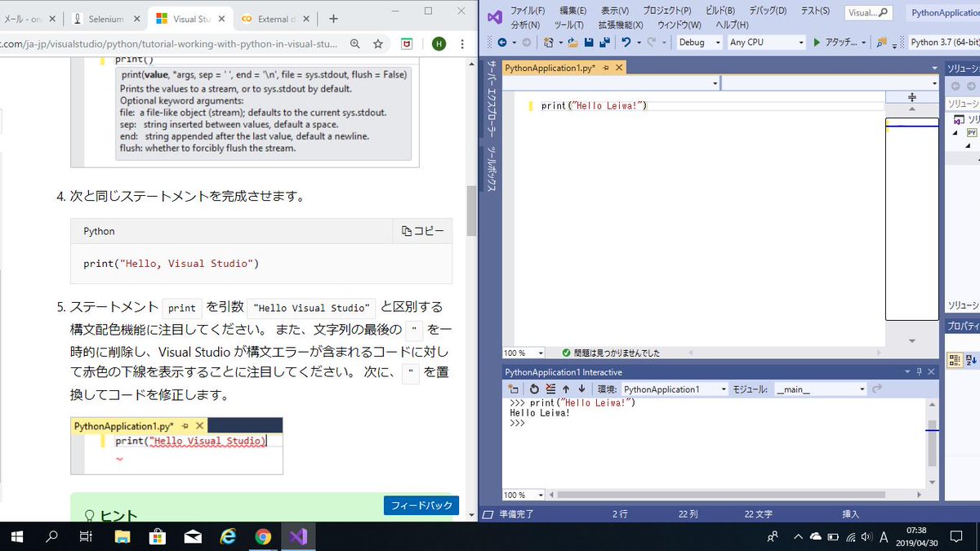Viewport: 980px width, 551px height.
Task: Open the 拡張機能(X) menu
Action: click(x=620, y=25)
